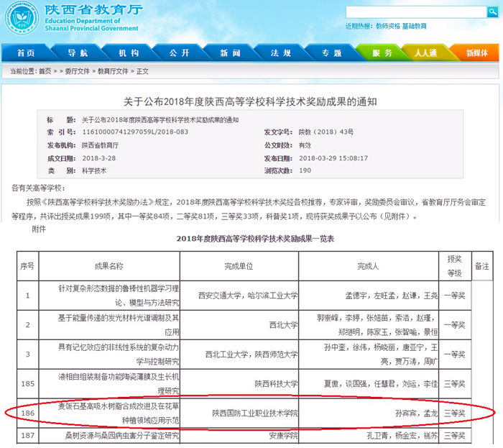Open the 首页 navigation tab
Viewport: 503px width, 448px height.
point(26,53)
